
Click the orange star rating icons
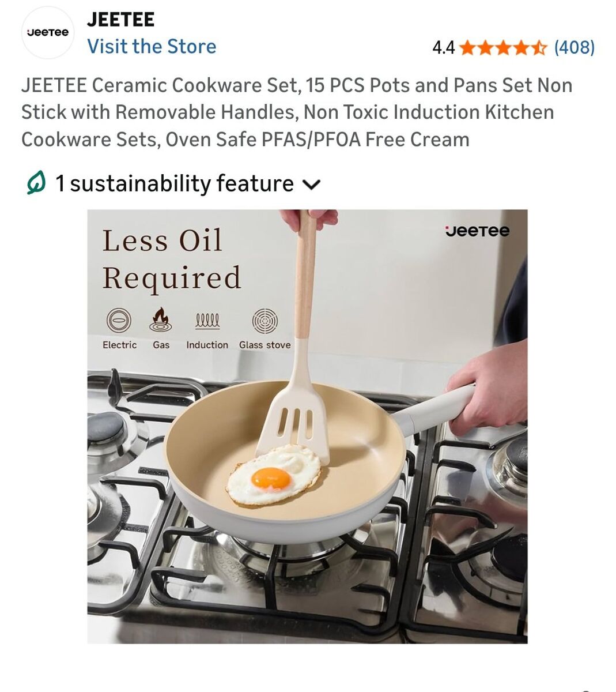(x=504, y=47)
